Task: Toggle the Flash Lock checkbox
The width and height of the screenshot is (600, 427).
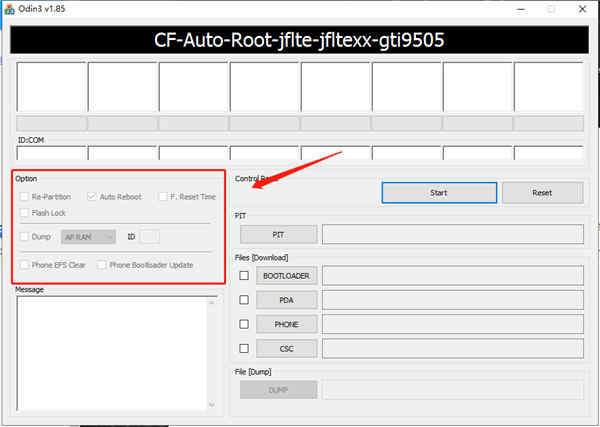Action: 24,213
